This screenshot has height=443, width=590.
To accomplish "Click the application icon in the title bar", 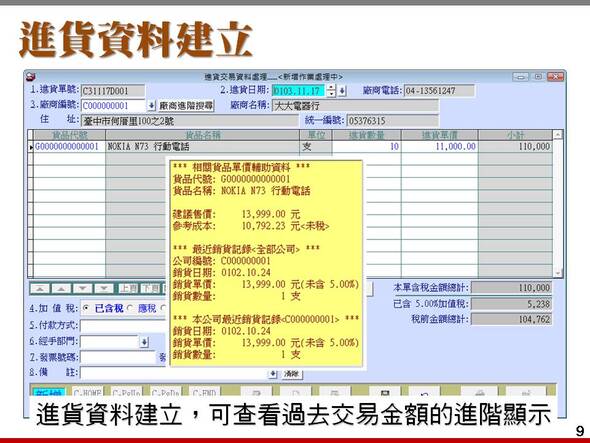I will click(x=31, y=77).
